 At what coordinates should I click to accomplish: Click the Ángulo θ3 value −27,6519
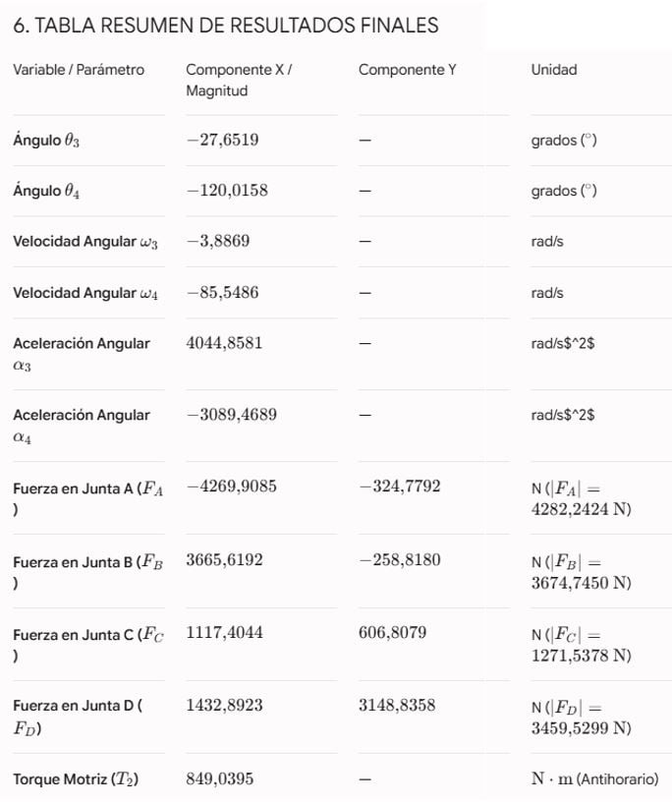pos(222,140)
